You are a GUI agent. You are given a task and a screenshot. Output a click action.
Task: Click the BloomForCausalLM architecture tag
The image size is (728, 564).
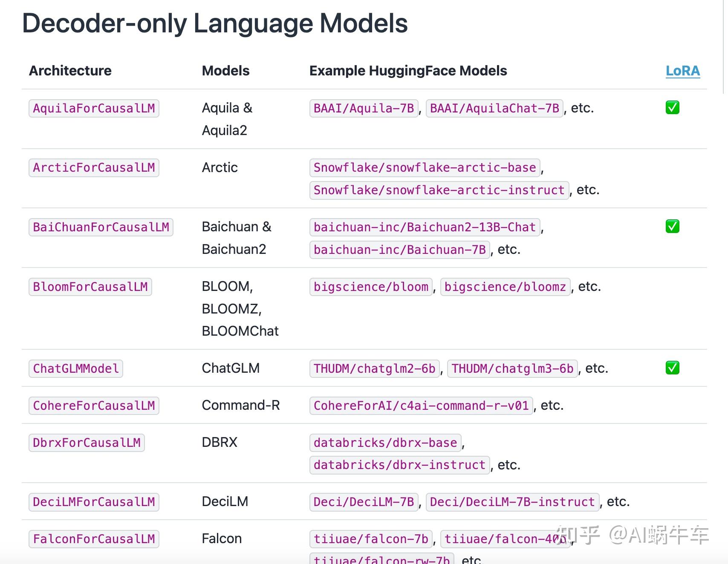pyautogui.click(x=90, y=287)
